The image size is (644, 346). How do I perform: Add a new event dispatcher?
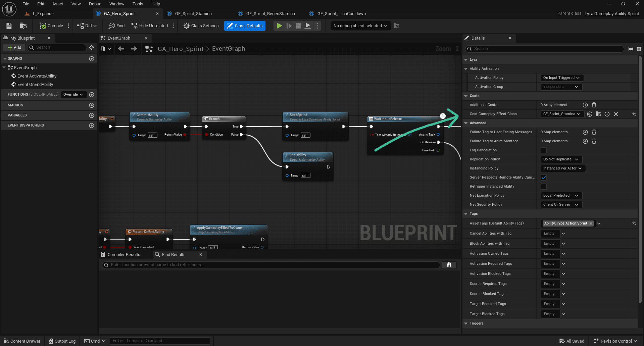pos(92,126)
